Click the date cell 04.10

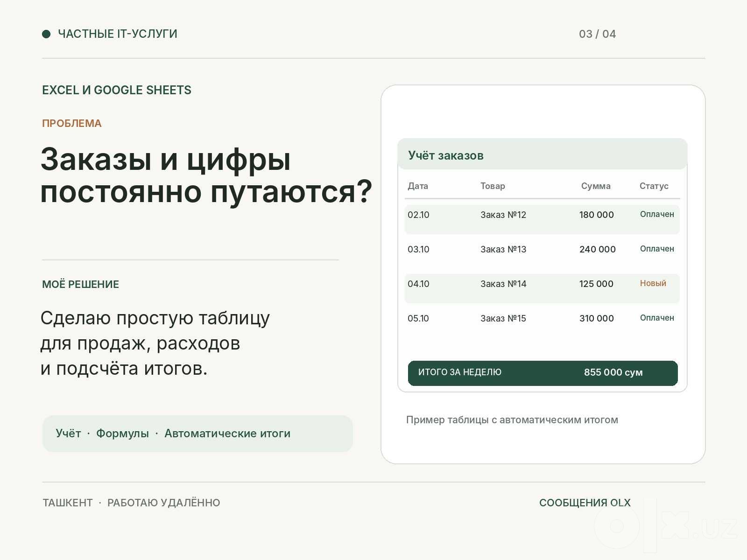point(418,284)
